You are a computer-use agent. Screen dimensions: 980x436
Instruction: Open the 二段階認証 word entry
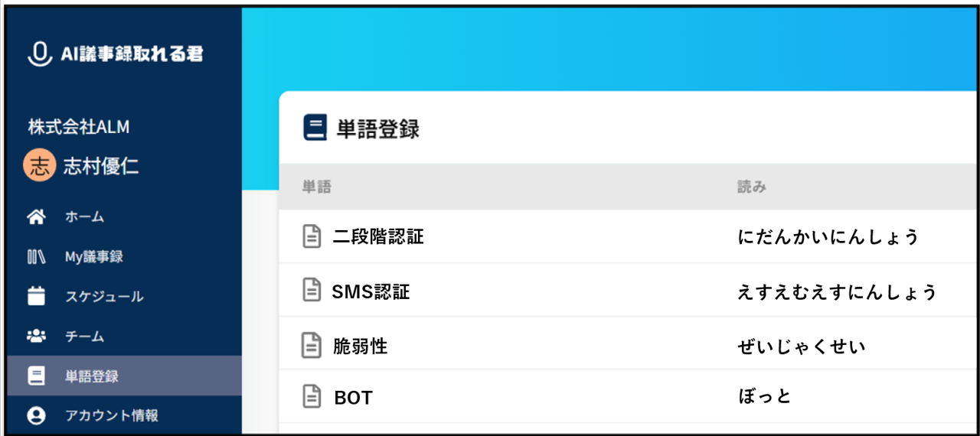[x=378, y=237]
